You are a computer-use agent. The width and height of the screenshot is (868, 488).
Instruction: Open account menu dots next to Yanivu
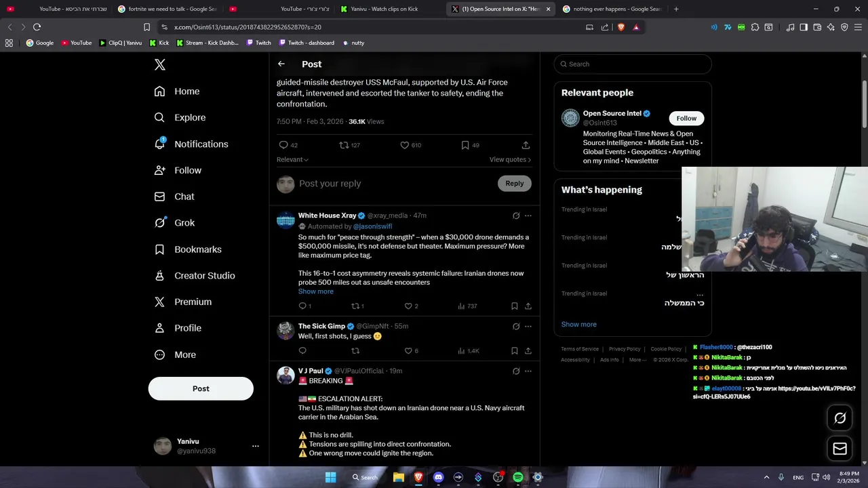[256, 446]
